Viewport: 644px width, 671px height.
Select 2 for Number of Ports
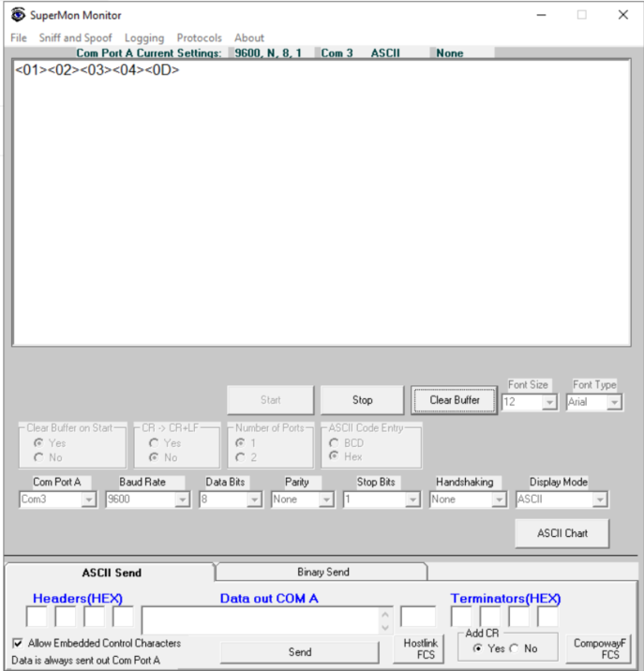coord(240,457)
